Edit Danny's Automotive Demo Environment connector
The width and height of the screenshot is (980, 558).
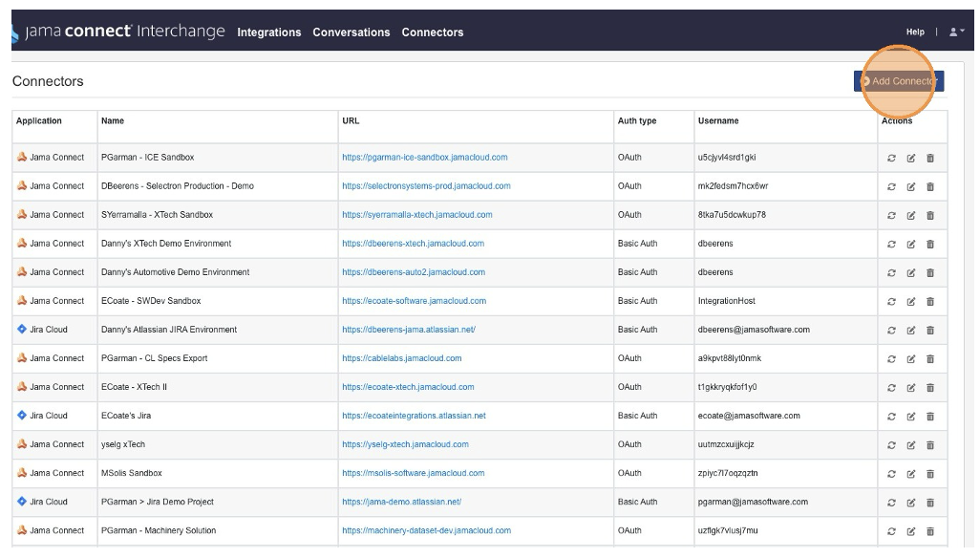pyautogui.click(x=910, y=273)
